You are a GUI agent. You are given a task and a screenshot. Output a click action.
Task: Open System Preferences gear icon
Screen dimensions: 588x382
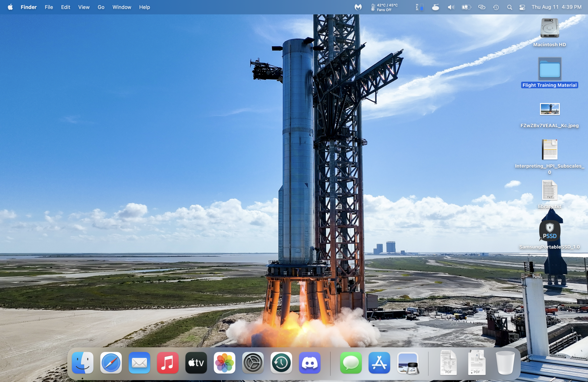click(253, 363)
